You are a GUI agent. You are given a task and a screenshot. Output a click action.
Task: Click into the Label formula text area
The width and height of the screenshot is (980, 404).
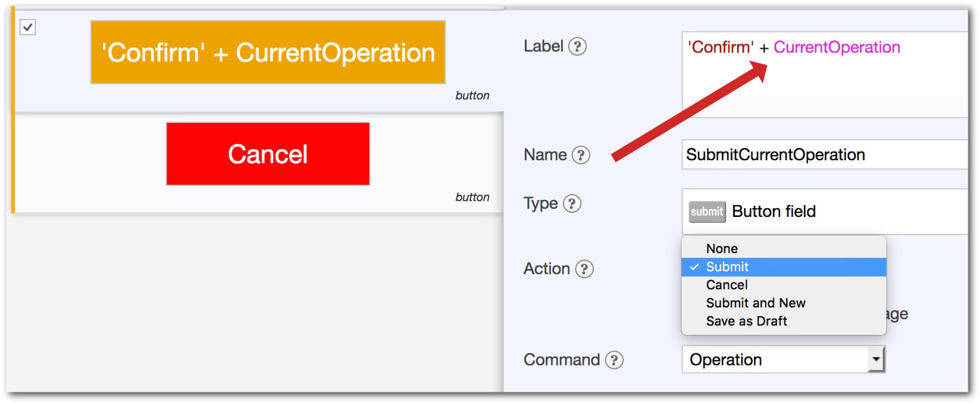pos(825,75)
